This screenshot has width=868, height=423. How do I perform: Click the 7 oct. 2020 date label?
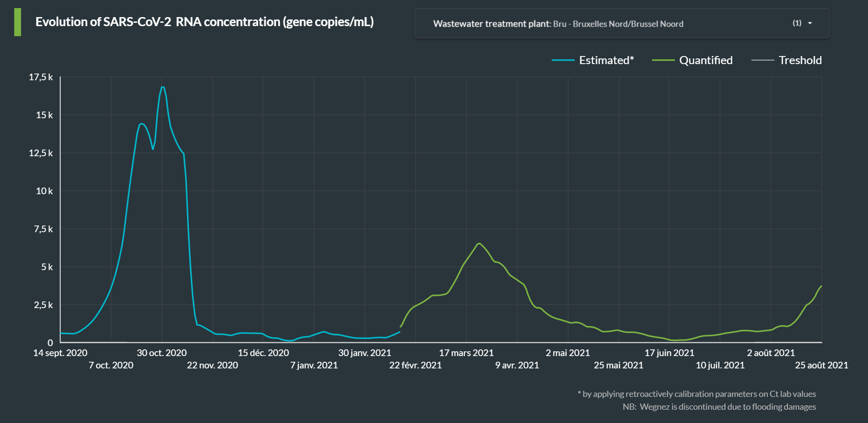(111, 365)
